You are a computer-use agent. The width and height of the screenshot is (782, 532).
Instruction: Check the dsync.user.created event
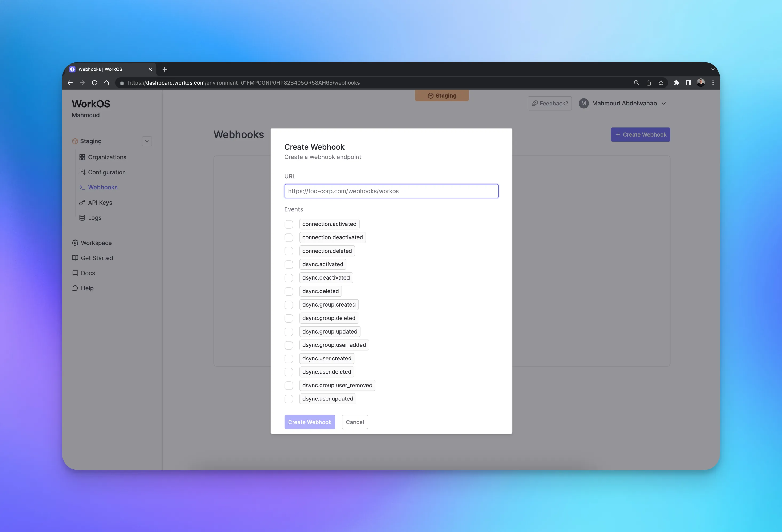coord(288,359)
